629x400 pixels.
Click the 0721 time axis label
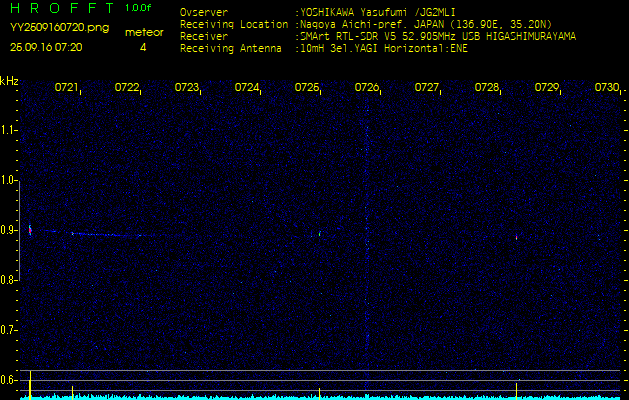[x=66, y=87]
